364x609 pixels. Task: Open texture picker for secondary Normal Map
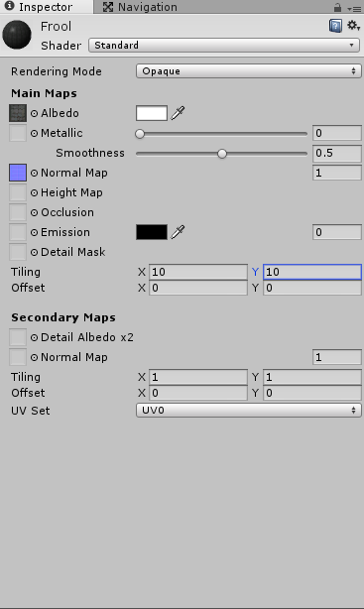[34, 357]
